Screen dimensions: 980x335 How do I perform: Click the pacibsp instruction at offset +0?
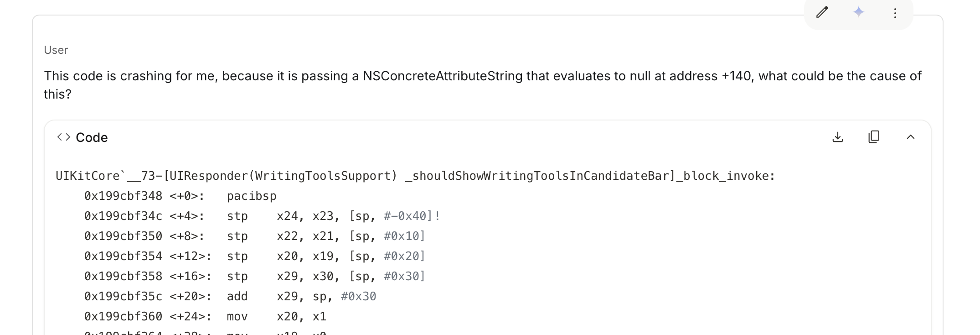click(x=252, y=196)
